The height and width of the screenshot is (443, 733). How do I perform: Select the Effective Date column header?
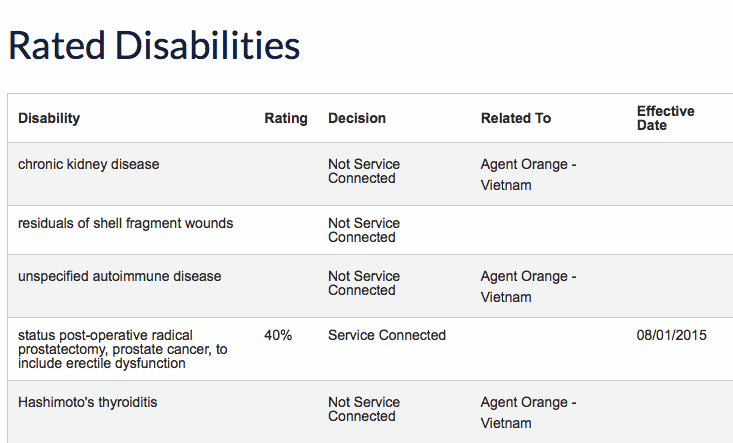[665, 118]
